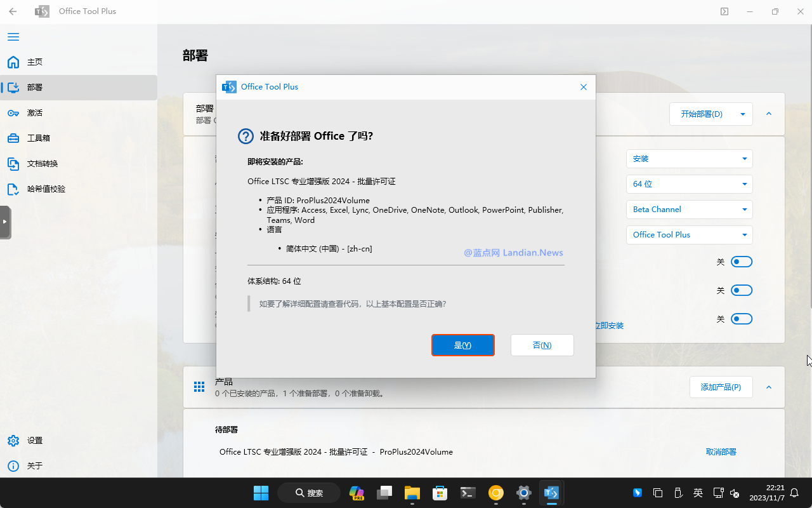Toggle the first 关 switch on
Viewport: 812px width, 508px height.
(741, 262)
